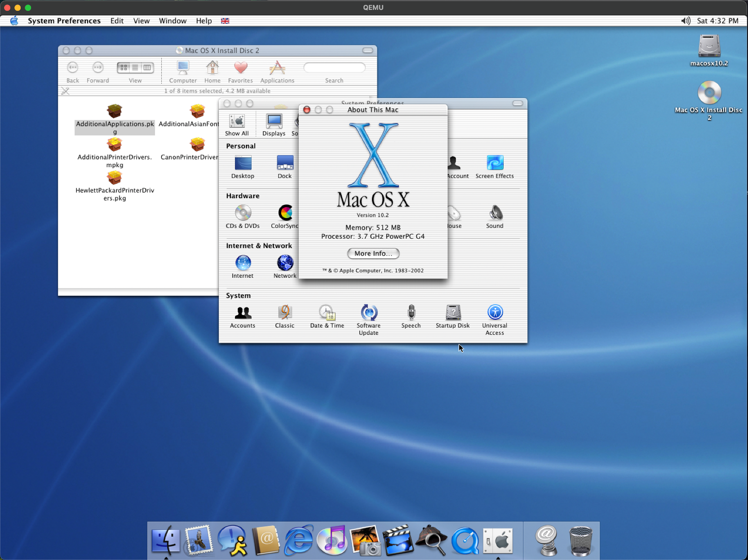
Task: Open the Window menu
Action: 173,21
